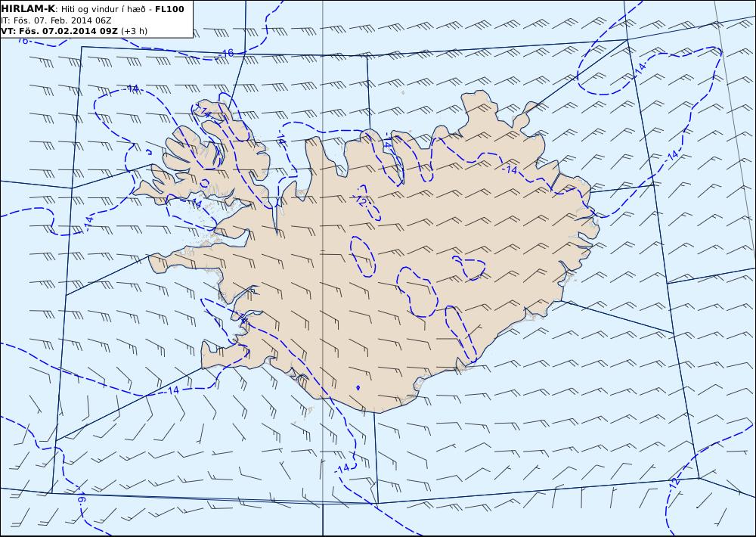Viewport: 756px width, 537px height.
Task: Click the initial time line 'IT: Fös. 07. Feb. 2014 06Z'
Action: coord(56,20)
